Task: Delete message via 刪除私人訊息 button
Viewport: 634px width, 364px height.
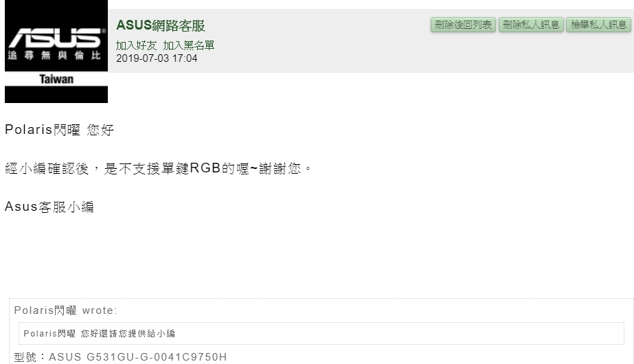Action: (531, 25)
